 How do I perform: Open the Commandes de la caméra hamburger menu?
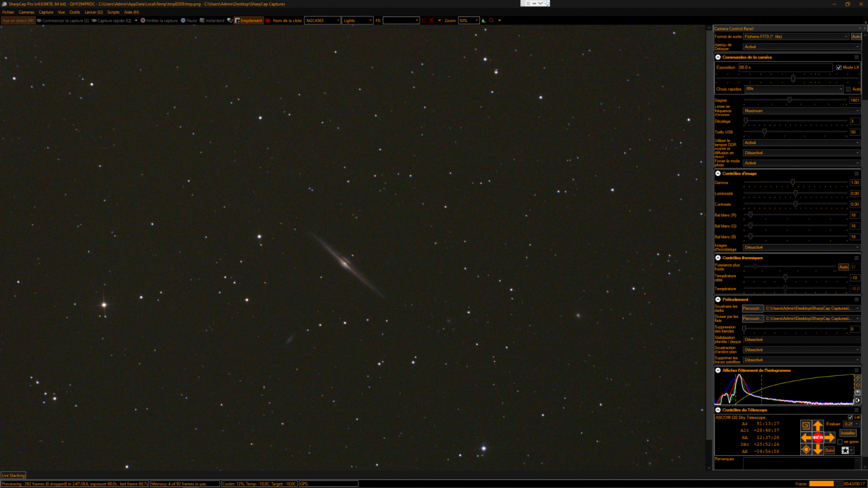(x=857, y=57)
